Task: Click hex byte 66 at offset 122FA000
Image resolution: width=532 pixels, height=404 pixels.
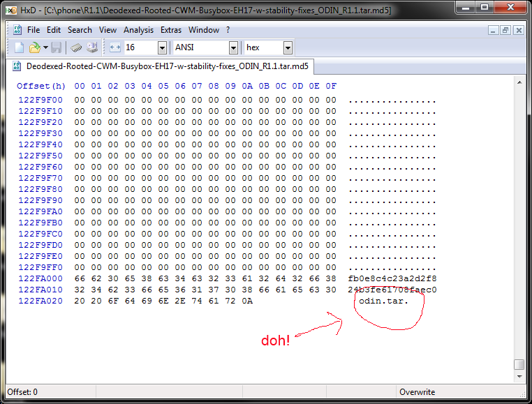Action: coord(80,278)
